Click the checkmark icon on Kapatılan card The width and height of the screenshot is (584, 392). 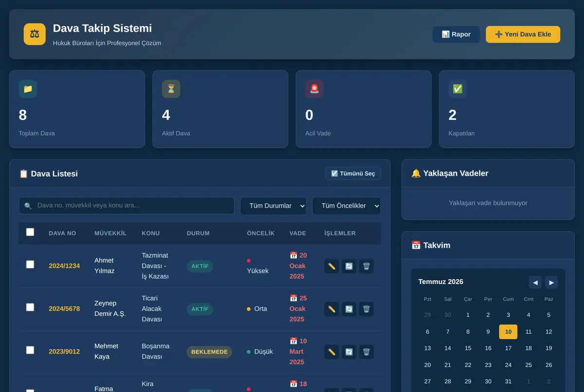[457, 89]
